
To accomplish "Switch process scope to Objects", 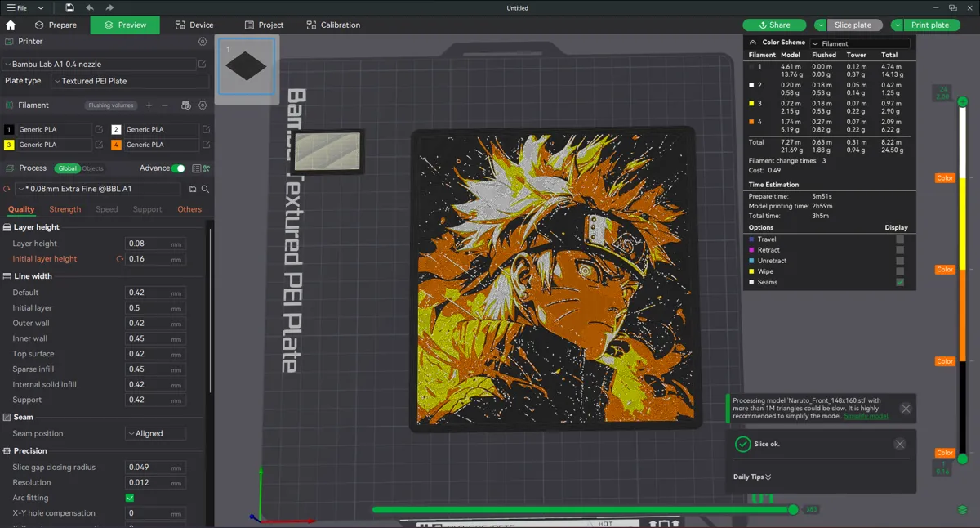I will click(x=92, y=168).
